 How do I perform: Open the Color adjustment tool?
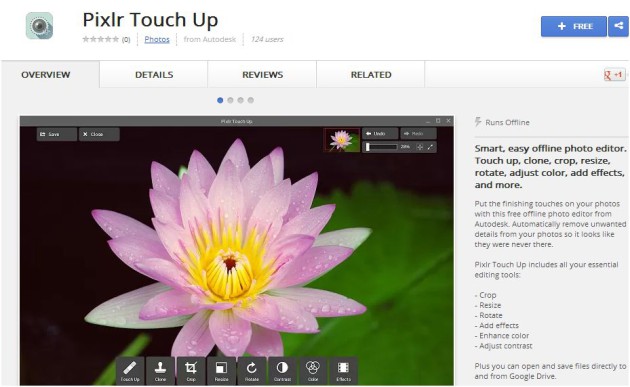[313, 371]
